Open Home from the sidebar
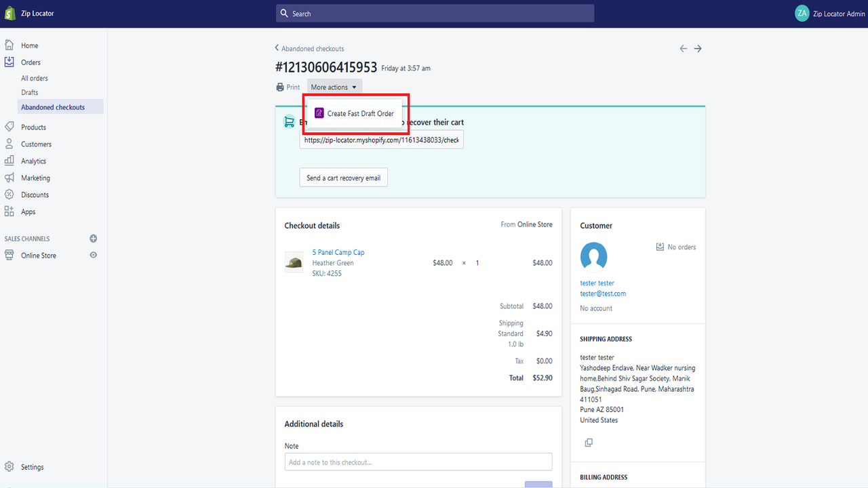Viewport: 868px width, 488px height. (29, 45)
